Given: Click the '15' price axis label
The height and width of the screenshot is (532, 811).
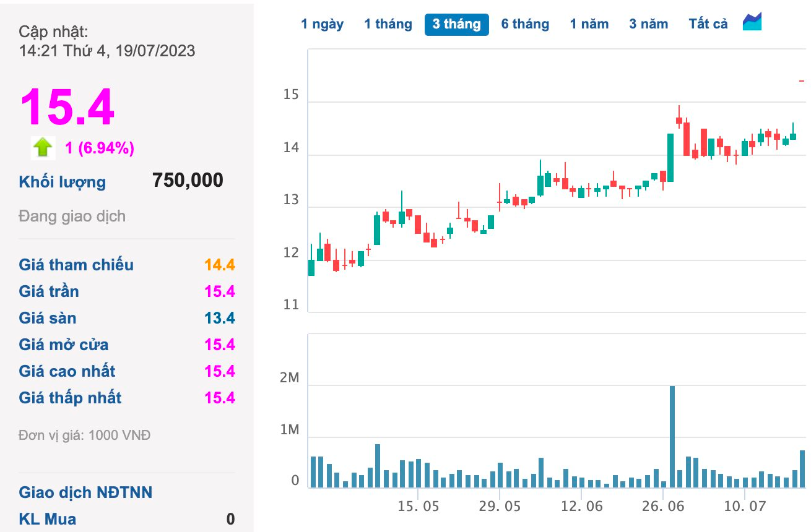Looking at the screenshot, I should coord(291,95).
